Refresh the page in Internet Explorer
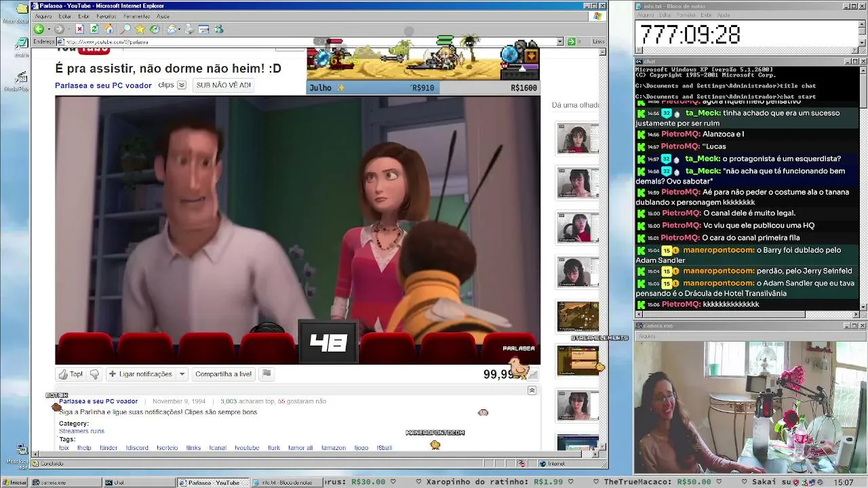The image size is (868, 488). click(x=94, y=29)
